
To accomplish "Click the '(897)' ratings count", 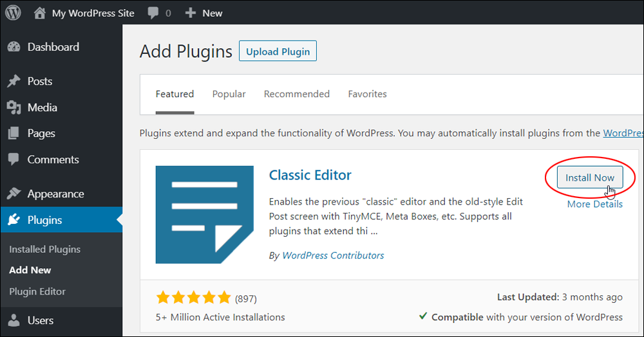I will click(x=245, y=299).
